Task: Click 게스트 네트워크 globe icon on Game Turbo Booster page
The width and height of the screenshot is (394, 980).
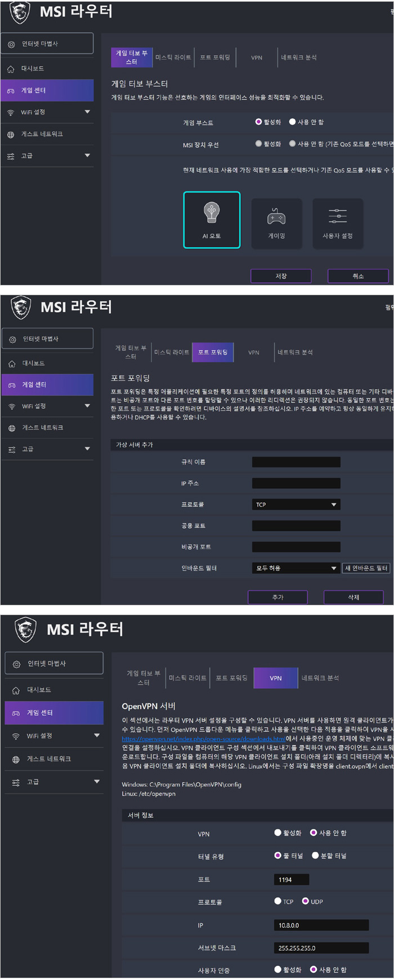Action: tap(11, 135)
